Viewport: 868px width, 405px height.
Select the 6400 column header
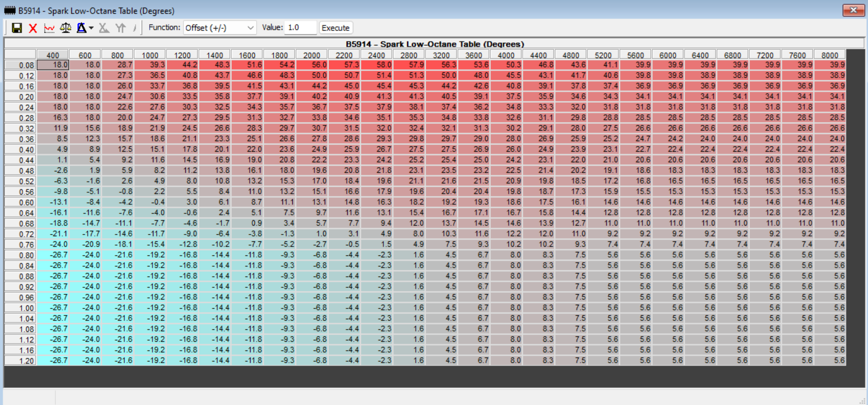(700, 55)
